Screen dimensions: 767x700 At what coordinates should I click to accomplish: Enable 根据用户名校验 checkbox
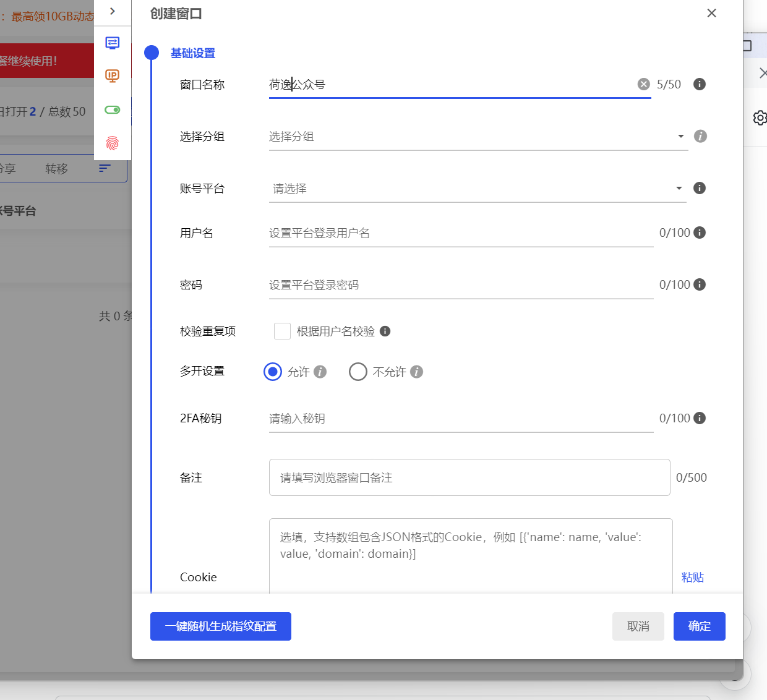point(282,331)
